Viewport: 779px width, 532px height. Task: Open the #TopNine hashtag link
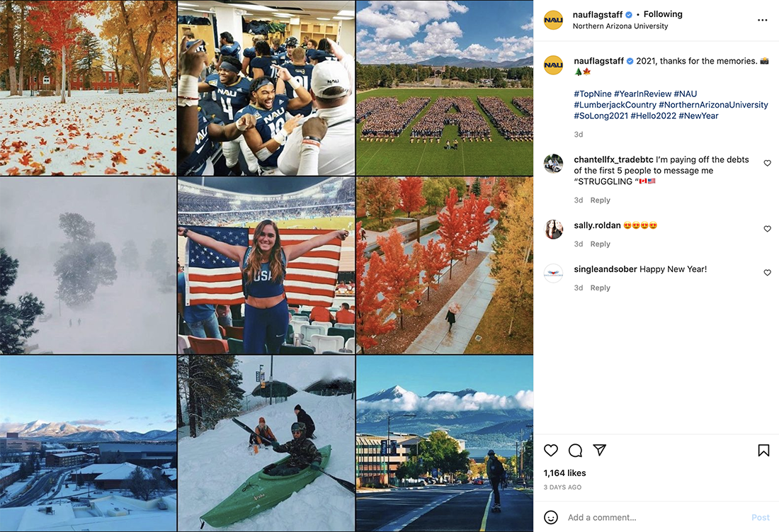tap(592, 94)
